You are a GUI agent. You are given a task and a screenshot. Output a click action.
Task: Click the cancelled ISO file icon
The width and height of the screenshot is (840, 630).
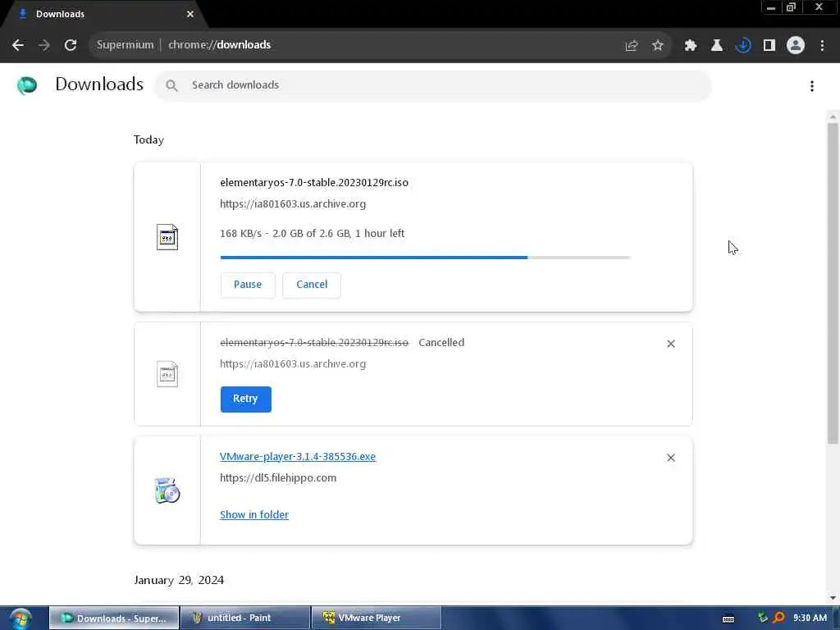click(x=167, y=374)
